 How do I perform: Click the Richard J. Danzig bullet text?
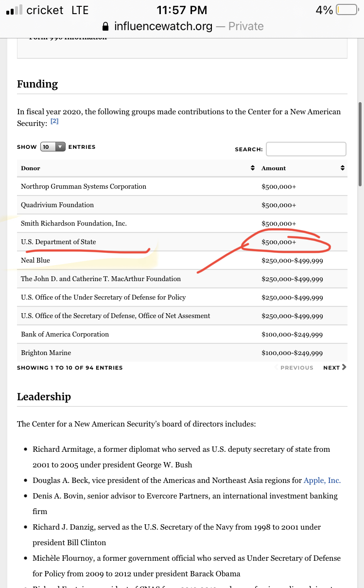tap(177, 535)
